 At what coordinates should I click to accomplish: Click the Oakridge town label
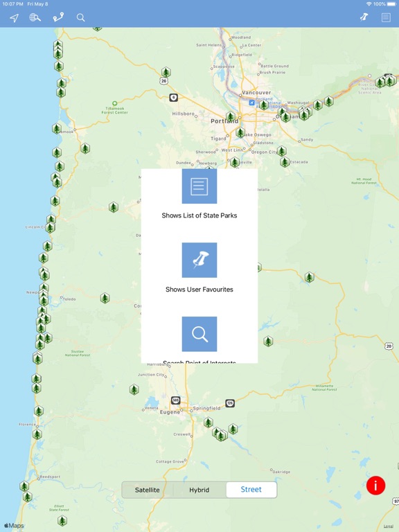[281, 472]
